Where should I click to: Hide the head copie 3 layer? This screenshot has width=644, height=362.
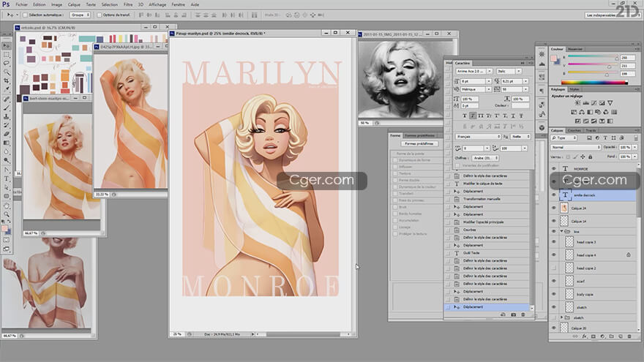(x=554, y=242)
